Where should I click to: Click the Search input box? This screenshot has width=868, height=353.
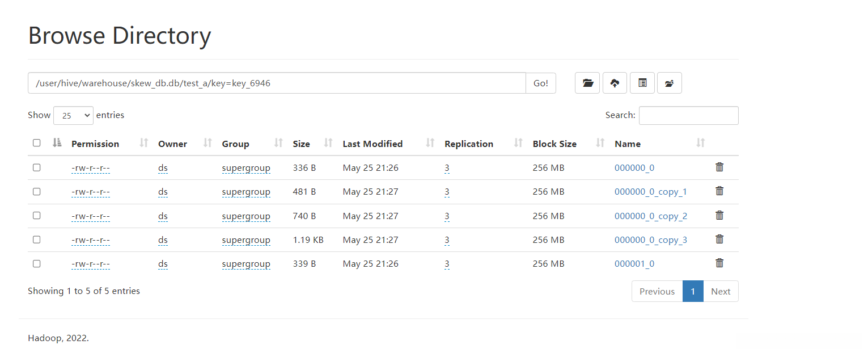[688, 115]
